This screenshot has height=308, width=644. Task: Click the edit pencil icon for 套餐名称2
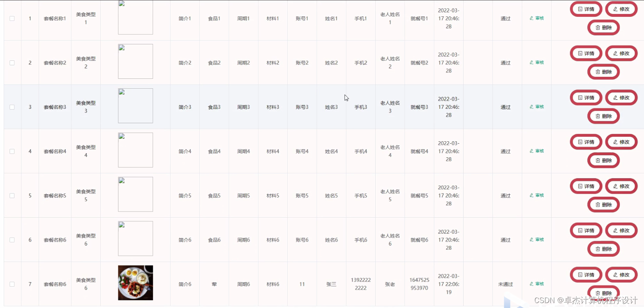[616, 53]
